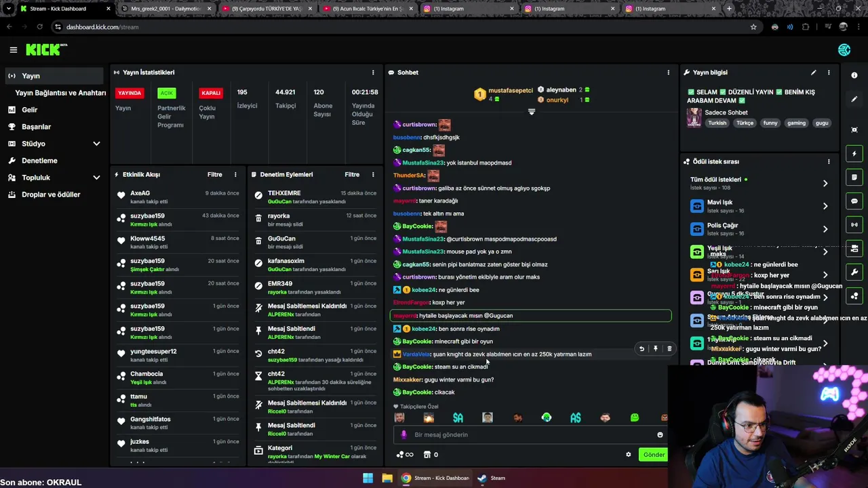Click the funny stream tag
This screenshot has width=868, height=488.
770,123
